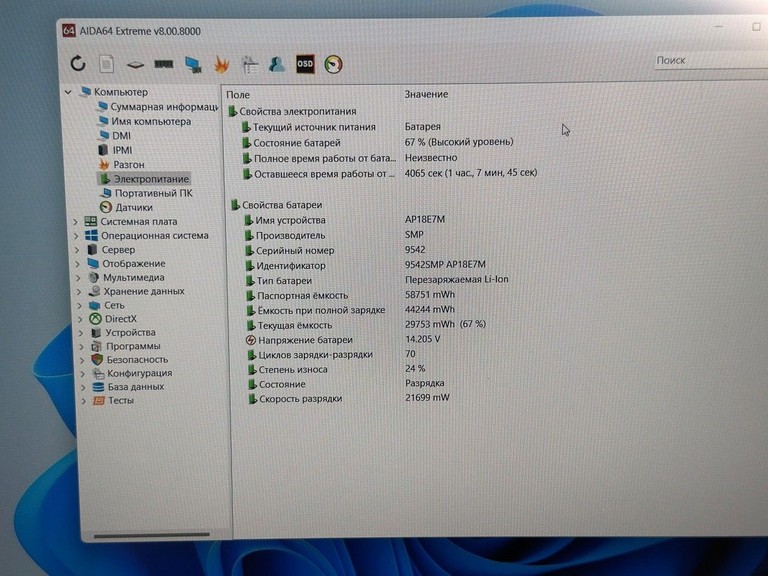Click the tree pane horizontal scrollbar
This screenshot has width=768, height=576.
coord(151,535)
